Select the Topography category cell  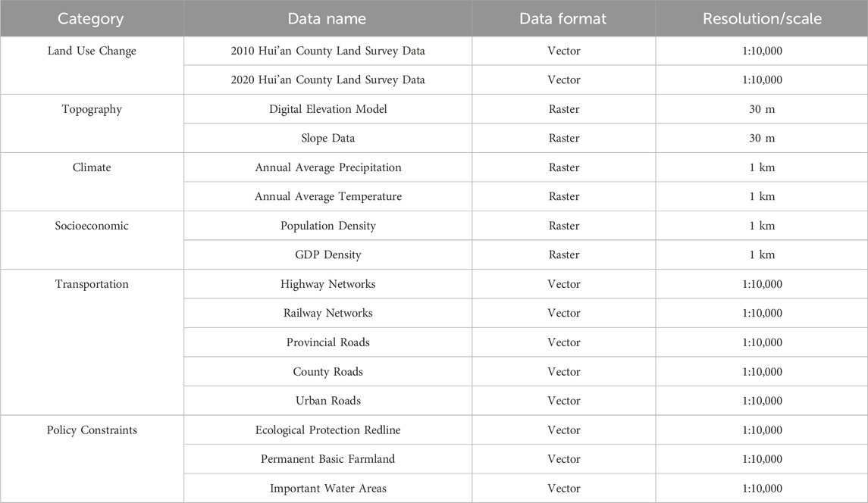click(92, 109)
